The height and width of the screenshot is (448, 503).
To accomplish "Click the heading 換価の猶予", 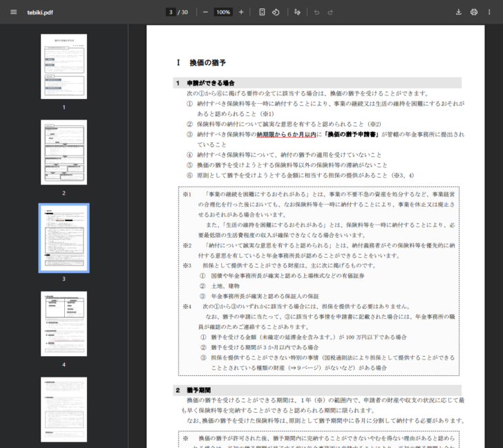I will click(x=207, y=63).
